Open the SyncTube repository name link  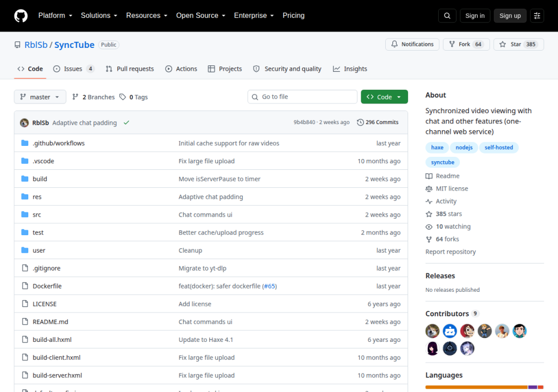pos(74,45)
